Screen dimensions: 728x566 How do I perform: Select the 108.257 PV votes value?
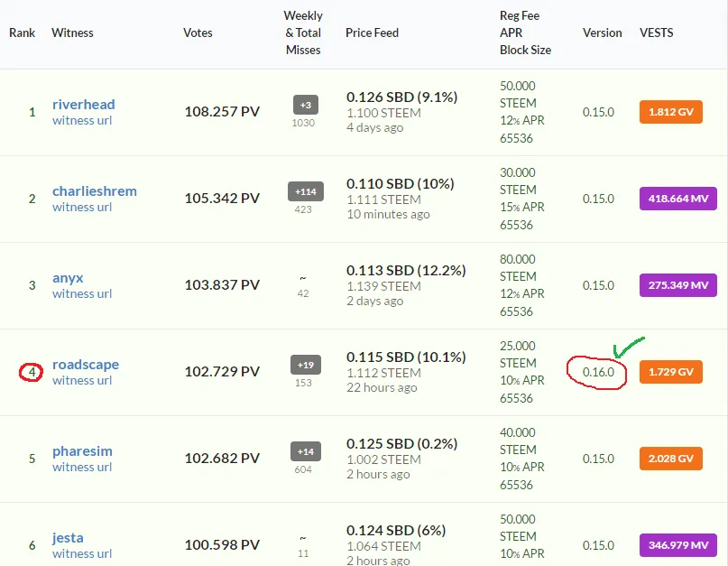click(222, 112)
